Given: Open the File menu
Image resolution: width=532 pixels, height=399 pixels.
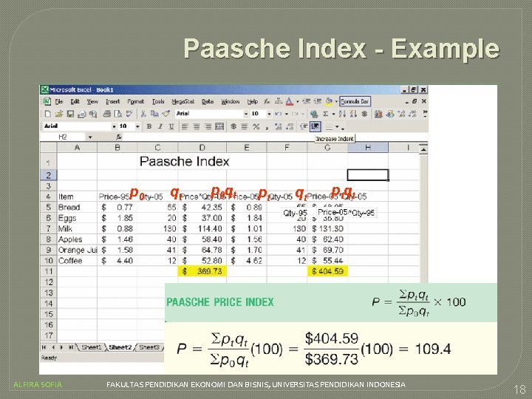Looking at the screenshot, I should click(59, 101).
